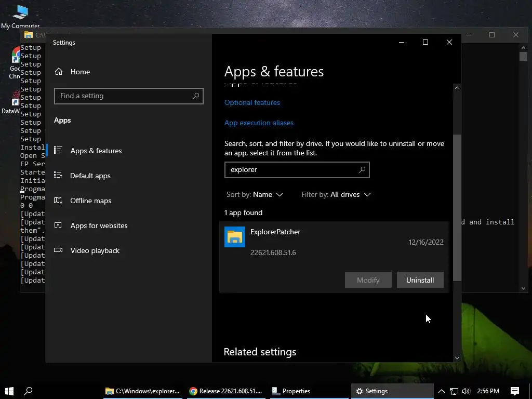This screenshot has width=532, height=399.
Task: Click Settings taskbar button
Action: [392, 391]
